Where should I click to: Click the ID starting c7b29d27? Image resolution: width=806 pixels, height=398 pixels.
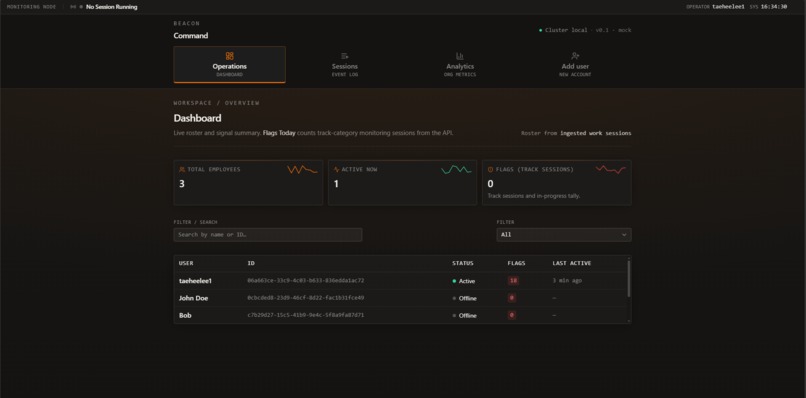(305, 315)
